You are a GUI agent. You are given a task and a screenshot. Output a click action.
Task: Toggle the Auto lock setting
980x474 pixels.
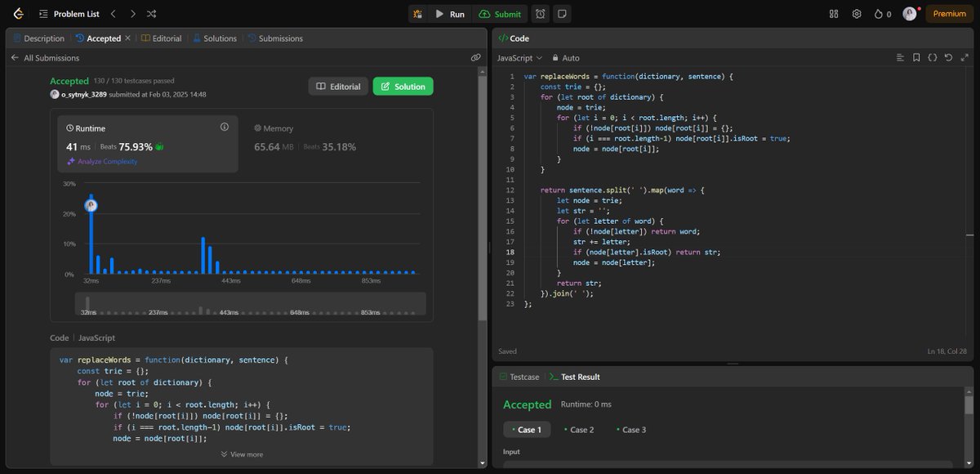tap(566, 58)
